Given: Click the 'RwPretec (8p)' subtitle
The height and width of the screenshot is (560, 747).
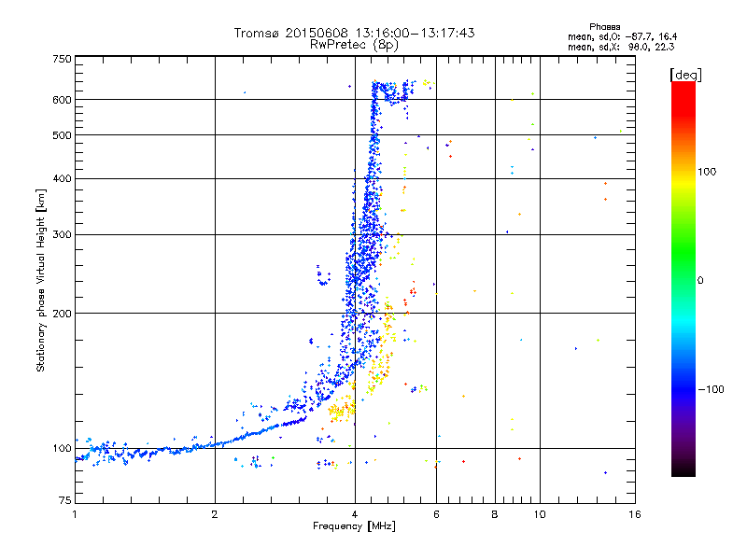Looking at the screenshot, I should click(354, 45).
